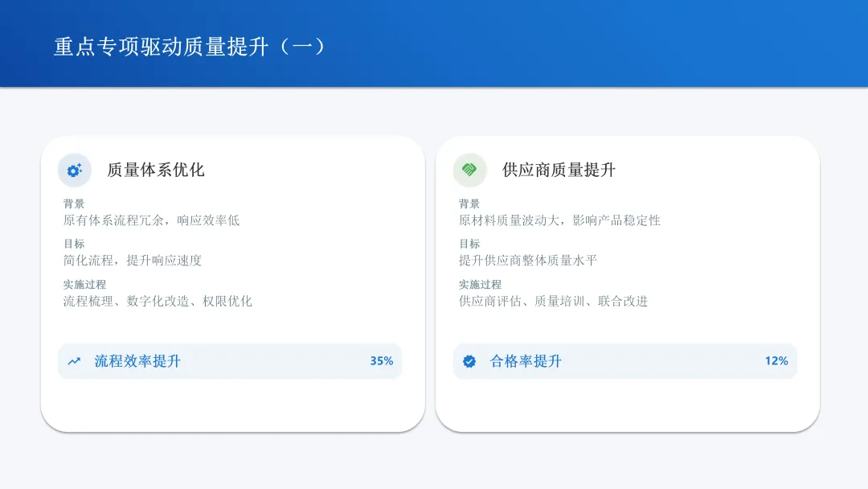Click 目标 label in the left card
This screenshot has height=489, width=868.
[74, 244]
